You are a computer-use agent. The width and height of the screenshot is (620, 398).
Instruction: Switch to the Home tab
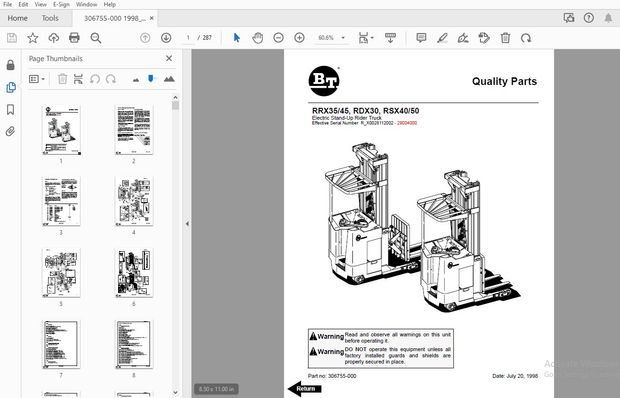click(x=17, y=18)
